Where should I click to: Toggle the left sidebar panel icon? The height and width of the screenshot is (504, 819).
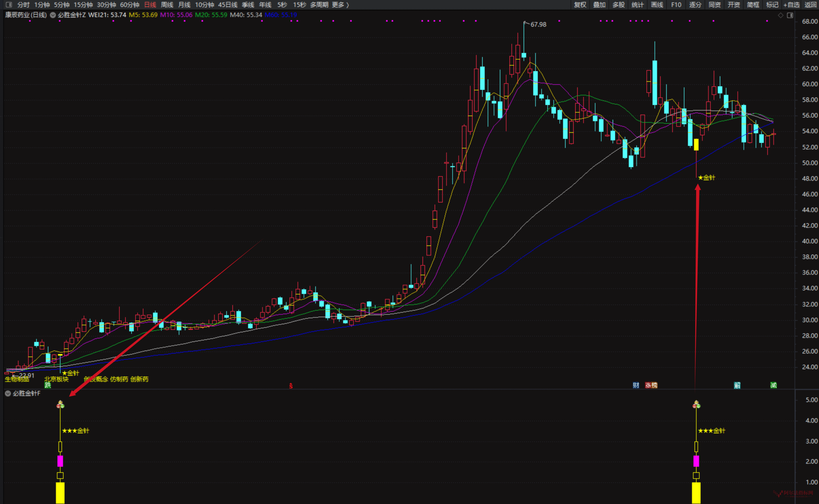coord(9,5)
